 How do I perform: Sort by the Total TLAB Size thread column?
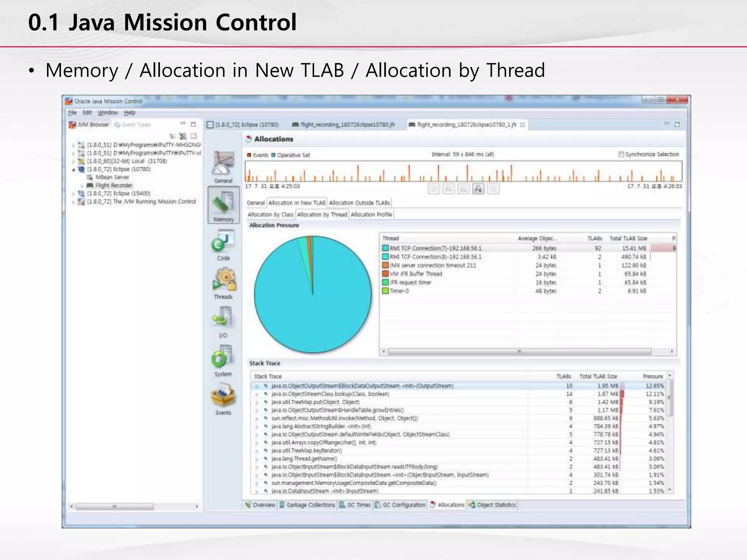(x=628, y=238)
